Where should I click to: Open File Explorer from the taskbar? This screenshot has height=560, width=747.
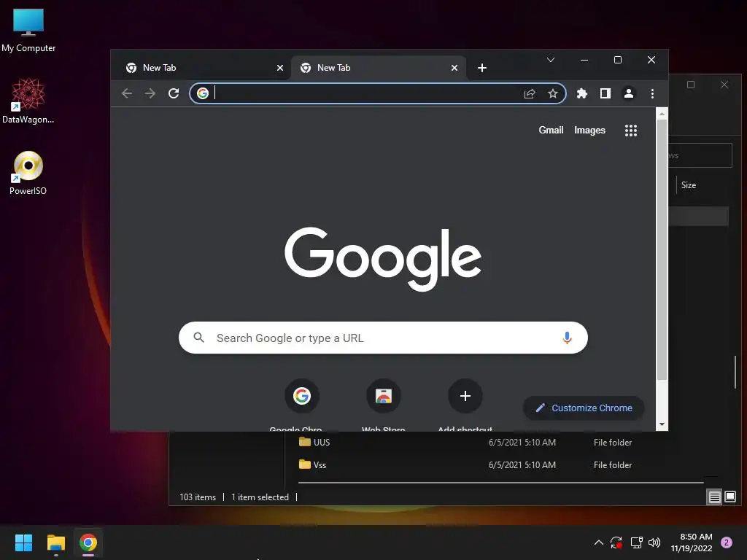coord(55,542)
